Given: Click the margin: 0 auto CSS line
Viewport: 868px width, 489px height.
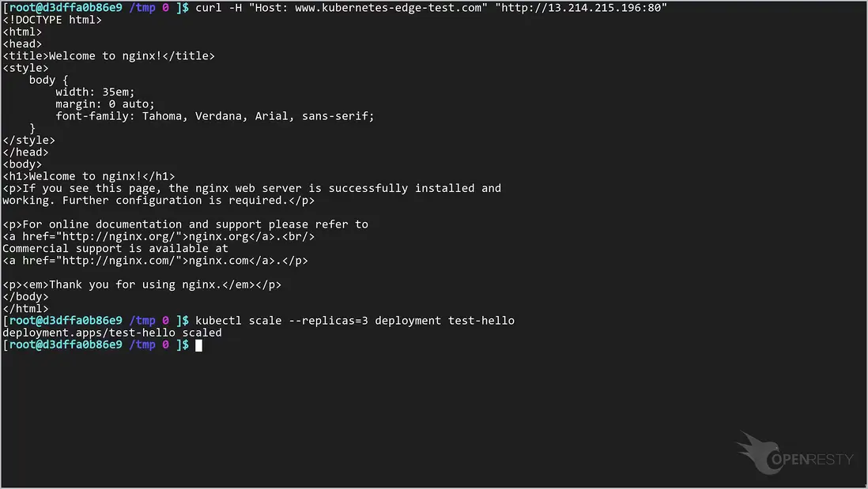Looking at the screenshot, I should (105, 103).
